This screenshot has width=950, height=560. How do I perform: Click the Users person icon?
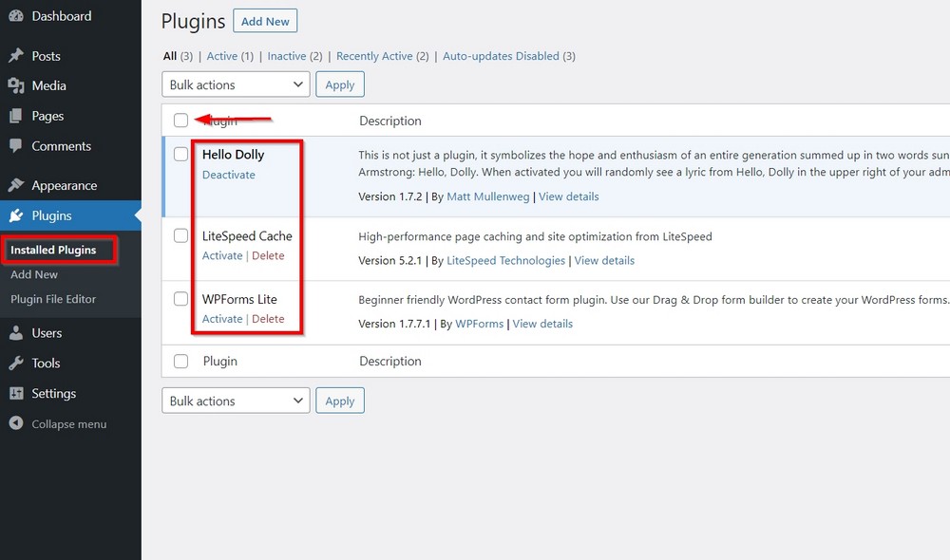coord(16,332)
